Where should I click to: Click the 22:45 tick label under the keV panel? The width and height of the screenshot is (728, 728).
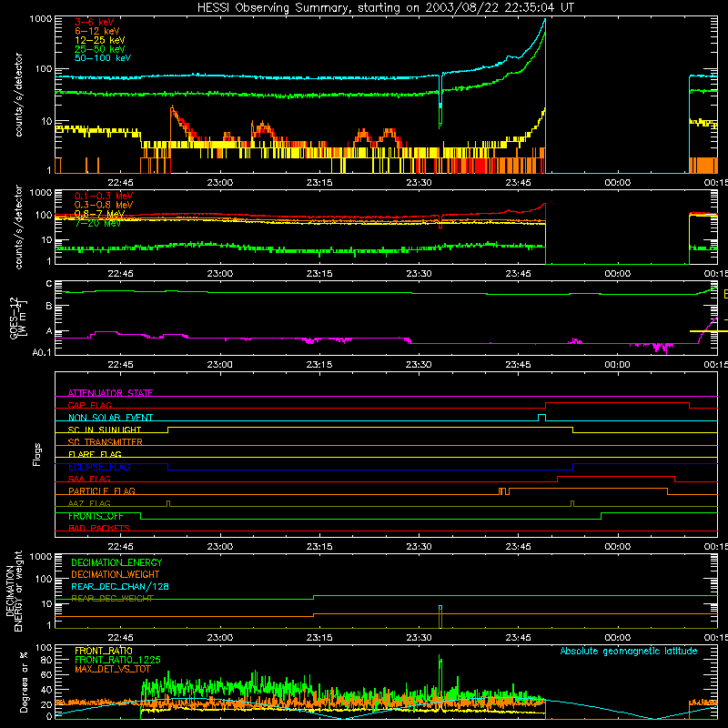pos(120,183)
